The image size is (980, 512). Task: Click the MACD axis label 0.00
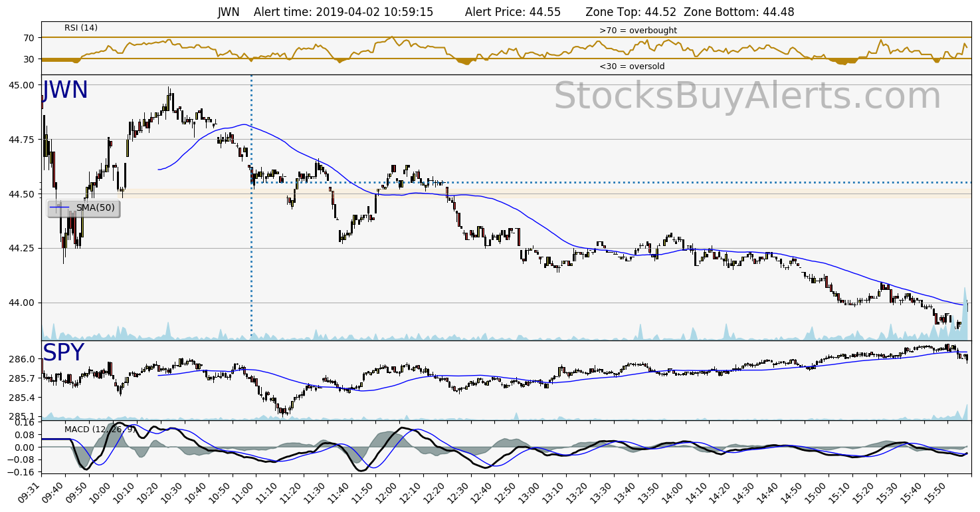click(25, 448)
